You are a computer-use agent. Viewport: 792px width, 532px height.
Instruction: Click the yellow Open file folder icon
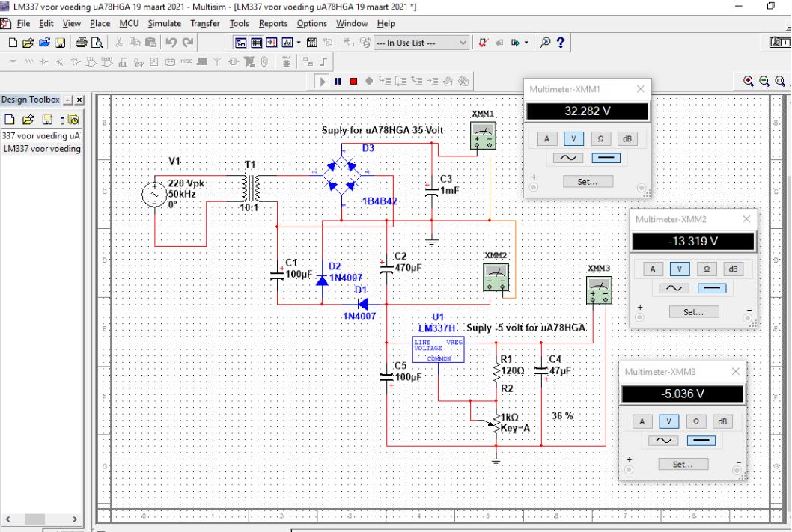point(28,43)
